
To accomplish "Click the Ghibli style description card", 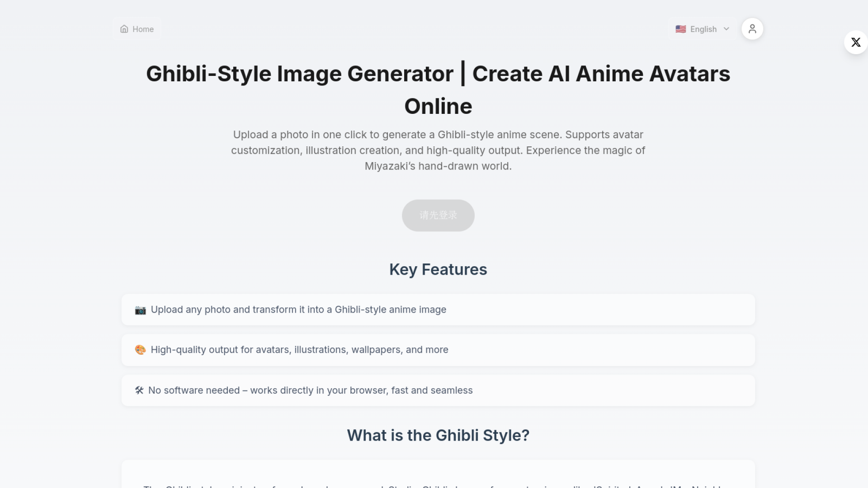I will point(438,474).
